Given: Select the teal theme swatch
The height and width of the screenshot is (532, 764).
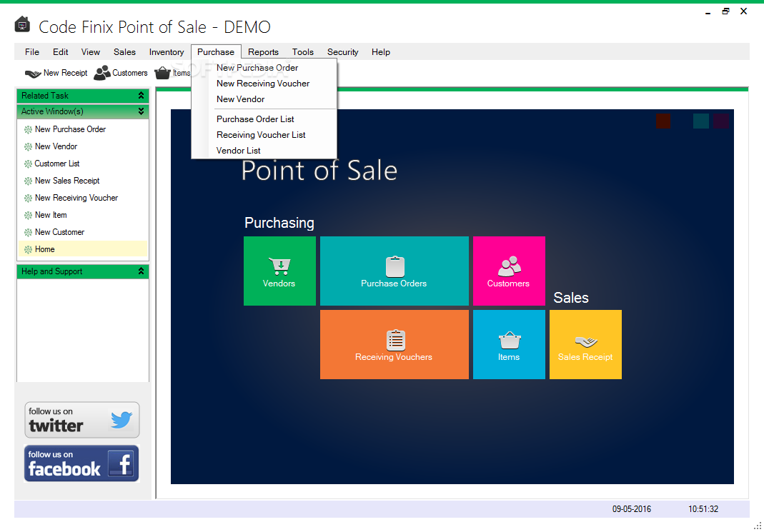Looking at the screenshot, I should [x=700, y=121].
